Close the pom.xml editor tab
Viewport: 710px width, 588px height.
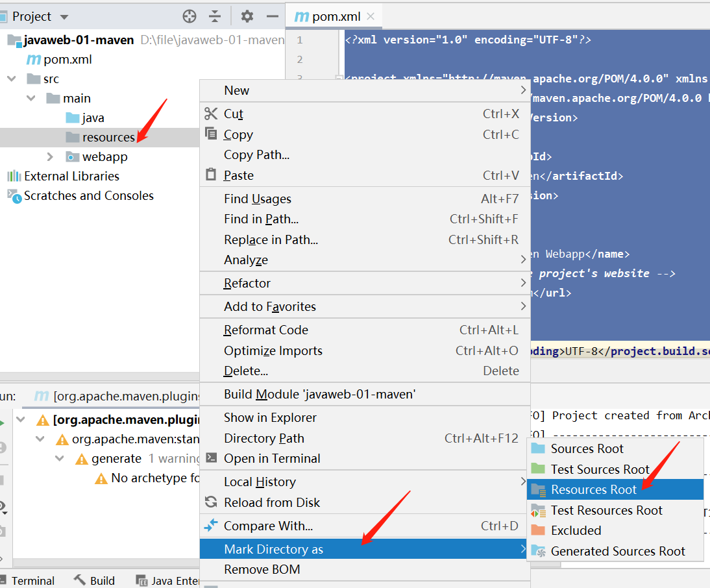click(371, 16)
